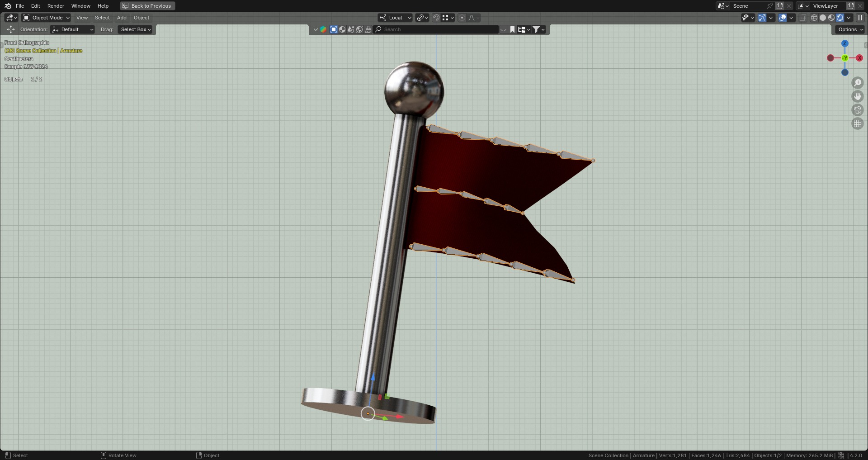Open the filter funnel dropdown
The height and width of the screenshot is (460, 868).
pos(538,29)
